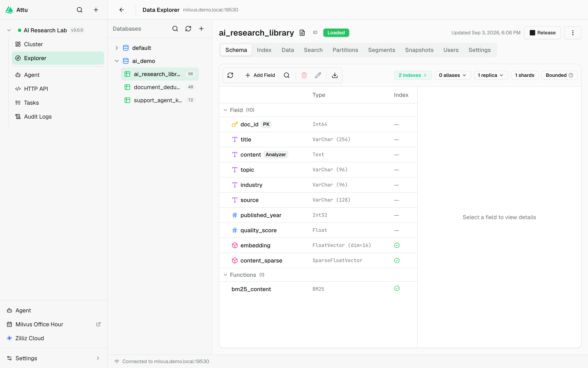Click the search icon in Attu header

[x=79, y=10]
